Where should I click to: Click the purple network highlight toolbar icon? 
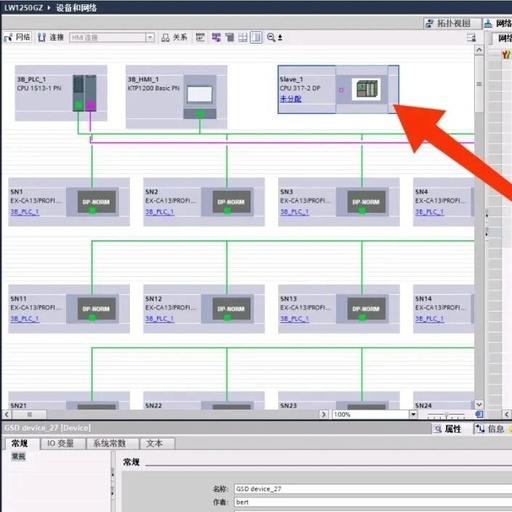[216, 37]
